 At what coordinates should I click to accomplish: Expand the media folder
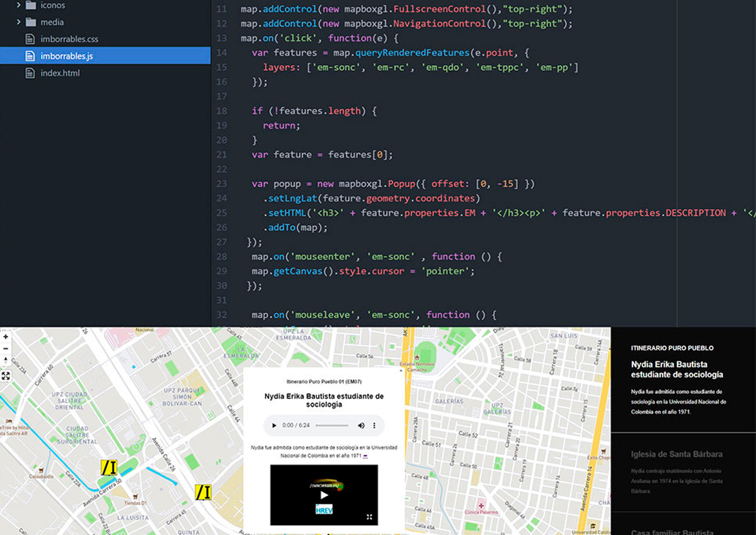pos(19,22)
